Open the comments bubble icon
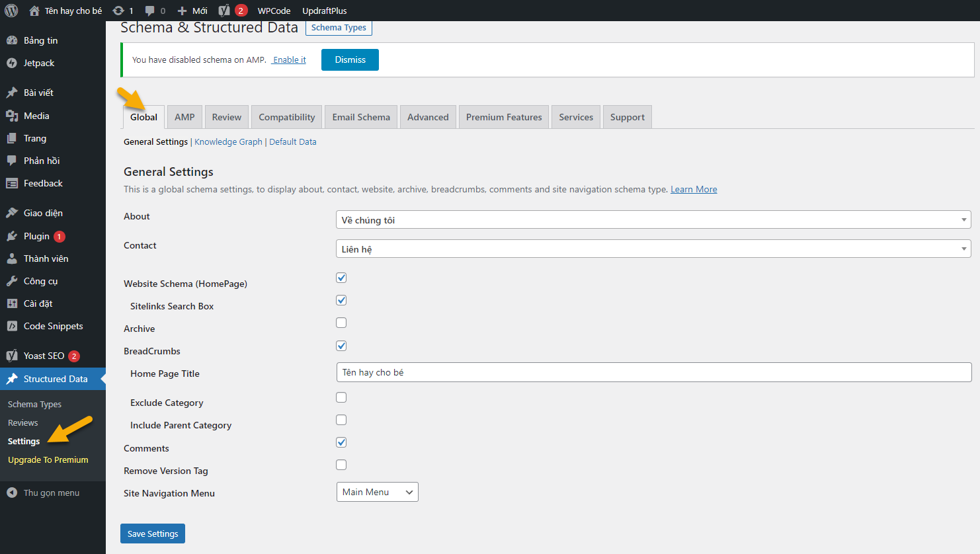The image size is (980, 554). (150, 11)
